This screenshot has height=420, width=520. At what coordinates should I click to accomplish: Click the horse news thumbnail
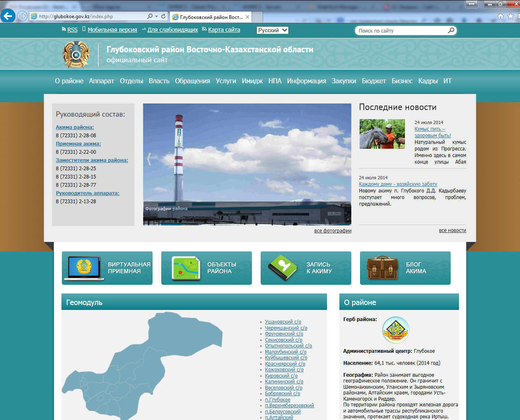(382, 134)
